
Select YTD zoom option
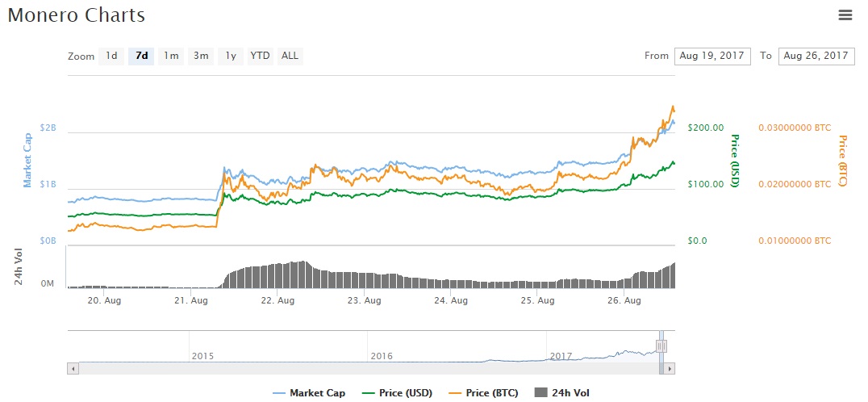(261, 56)
